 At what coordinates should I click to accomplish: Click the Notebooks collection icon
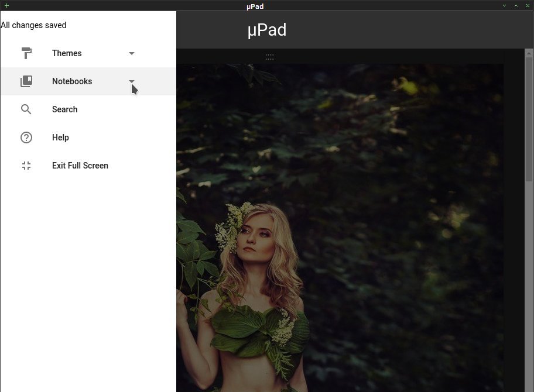point(26,81)
